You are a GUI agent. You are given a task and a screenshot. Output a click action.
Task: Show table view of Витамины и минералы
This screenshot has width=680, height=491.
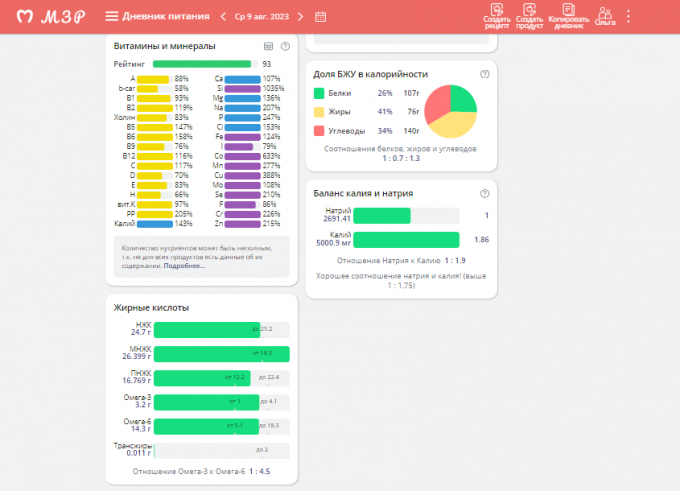[x=268, y=46]
